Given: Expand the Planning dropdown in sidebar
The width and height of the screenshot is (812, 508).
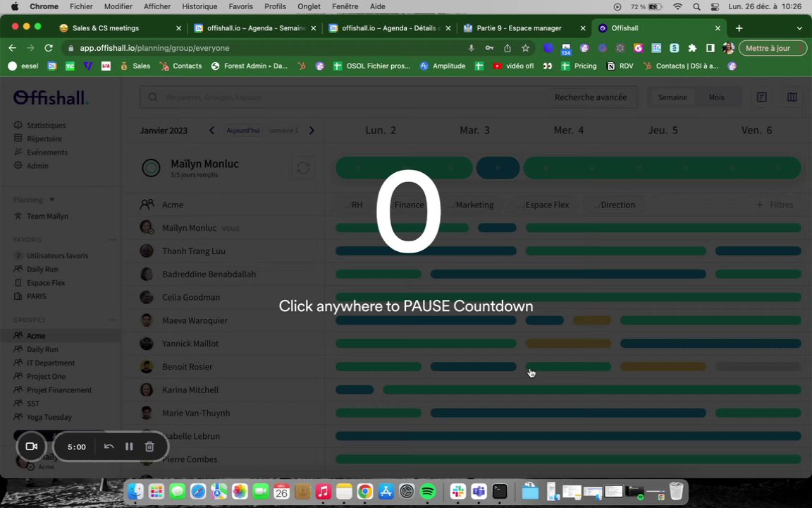Looking at the screenshot, I should coord(51,200).
